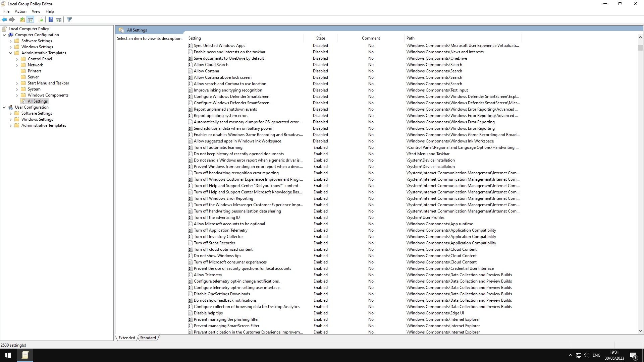Open the Action menu

click(20, 11)
